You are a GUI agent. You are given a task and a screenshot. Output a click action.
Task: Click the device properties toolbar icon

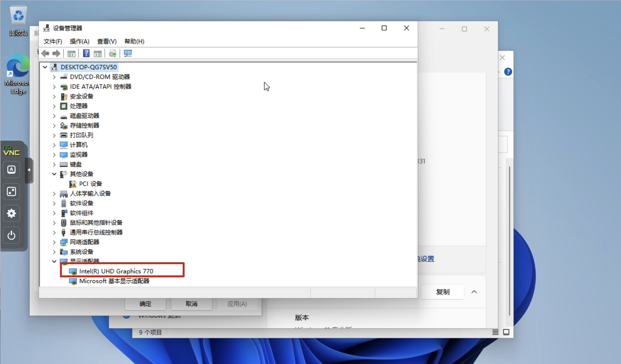coord(98,53)
